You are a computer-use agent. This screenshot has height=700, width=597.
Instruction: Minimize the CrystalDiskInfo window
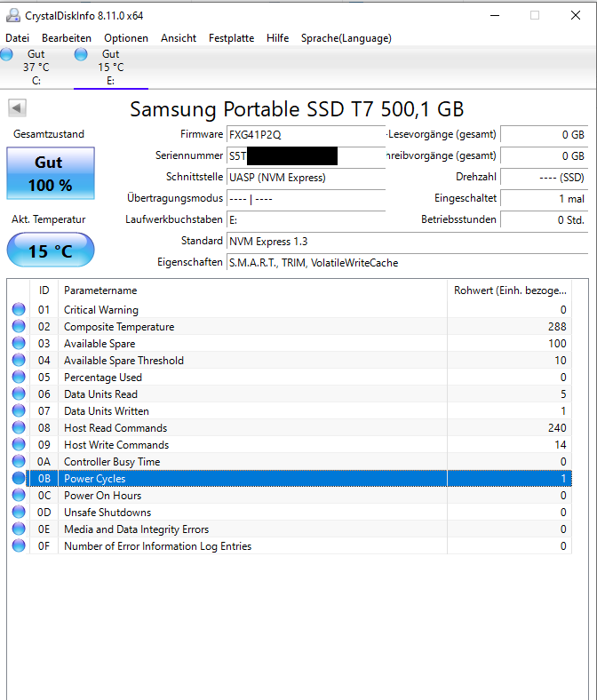(495, 15)
